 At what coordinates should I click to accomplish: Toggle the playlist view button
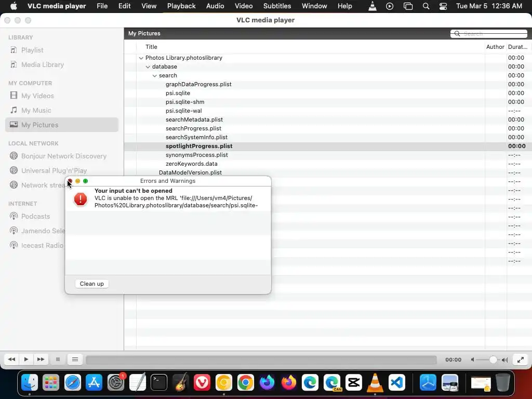75,360
